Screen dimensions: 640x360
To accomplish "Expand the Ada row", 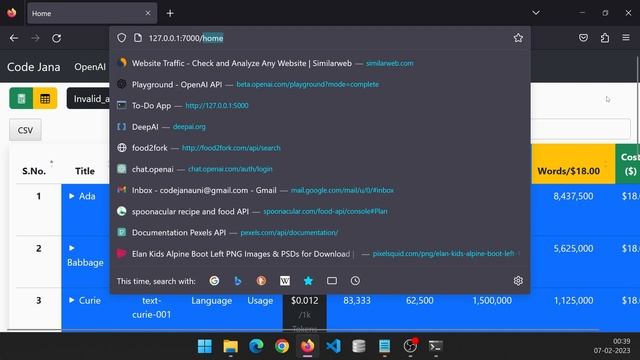I will 71,196.
